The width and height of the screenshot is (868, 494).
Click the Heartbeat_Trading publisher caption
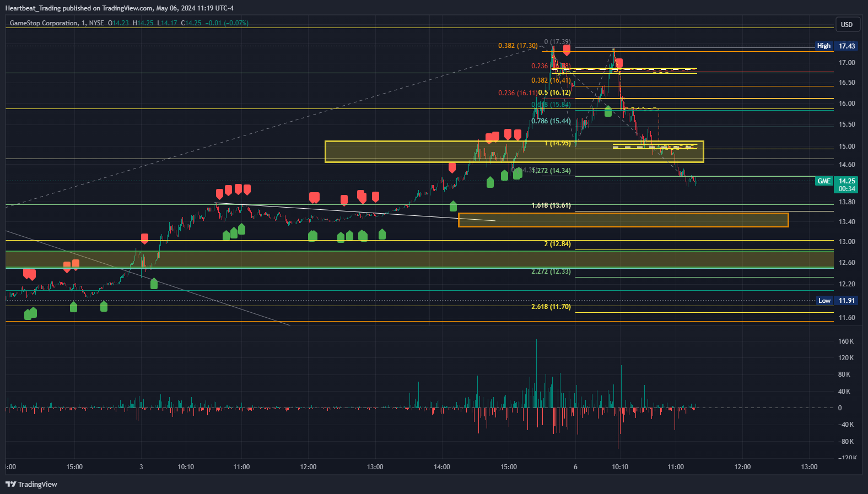119,8
